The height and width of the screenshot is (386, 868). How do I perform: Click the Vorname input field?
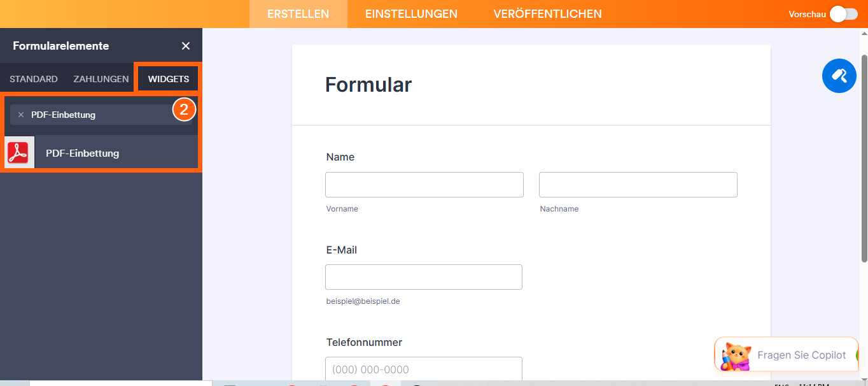(x=424, y=184)
